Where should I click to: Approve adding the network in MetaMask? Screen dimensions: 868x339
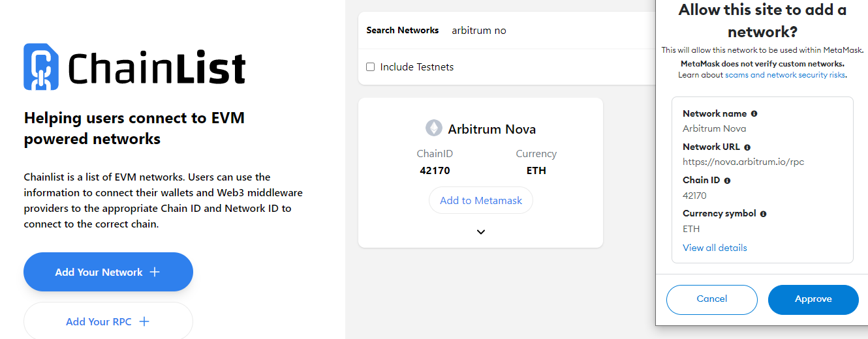[x=813, y=299]
